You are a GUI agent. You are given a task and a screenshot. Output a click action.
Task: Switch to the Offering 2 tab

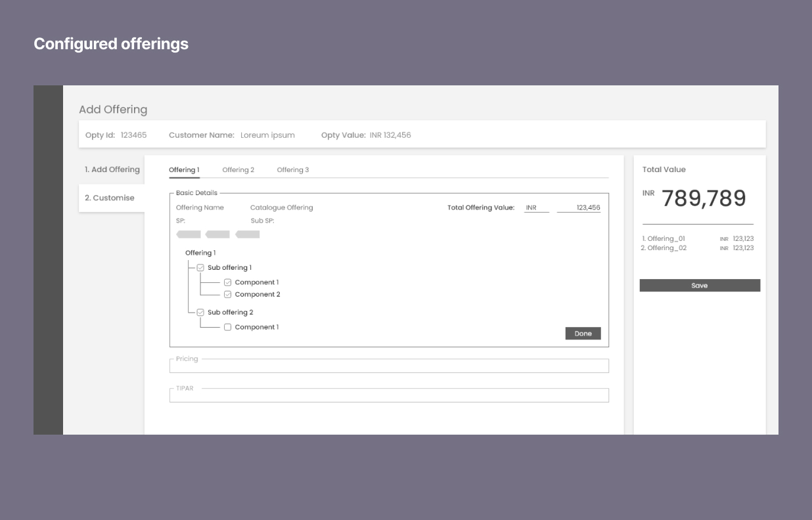tap(238, 170)
